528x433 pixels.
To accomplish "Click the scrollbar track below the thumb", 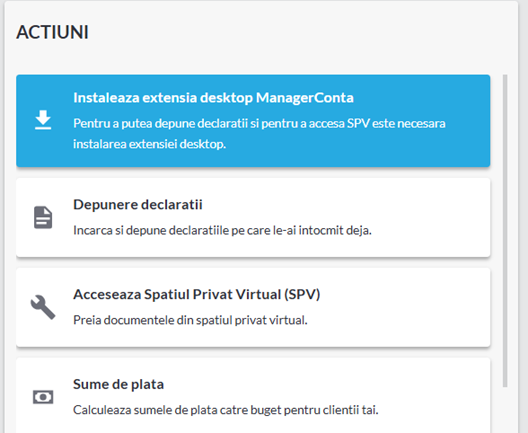I will pyautogui.click(x=505, y=410).
